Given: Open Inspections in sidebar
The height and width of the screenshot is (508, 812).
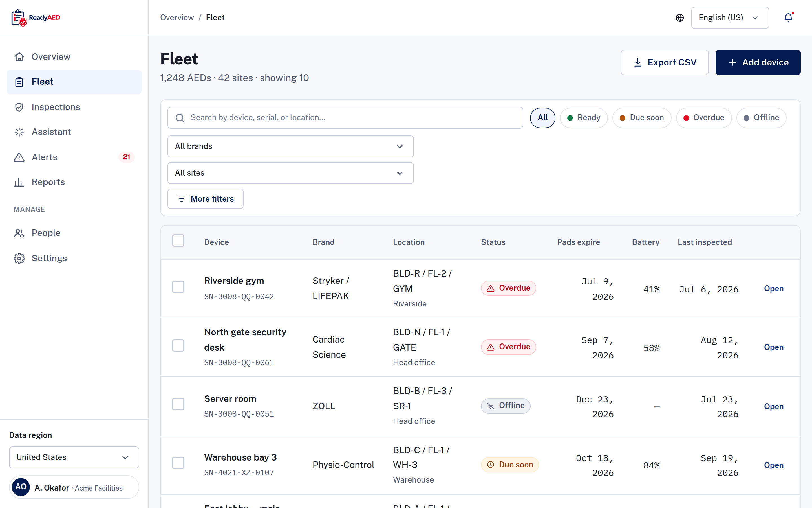Looking at the screenshot, I should point(74,107).
